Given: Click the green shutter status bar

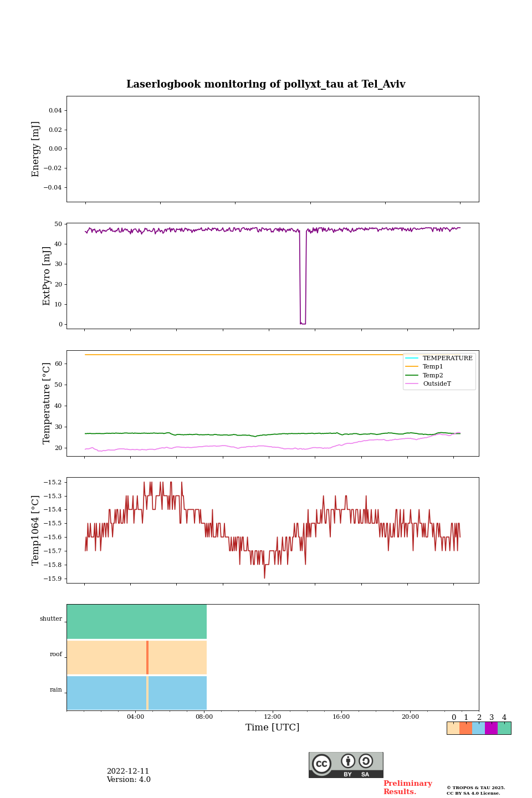Looking at the screenshot, I should click(x=137, y=622).
